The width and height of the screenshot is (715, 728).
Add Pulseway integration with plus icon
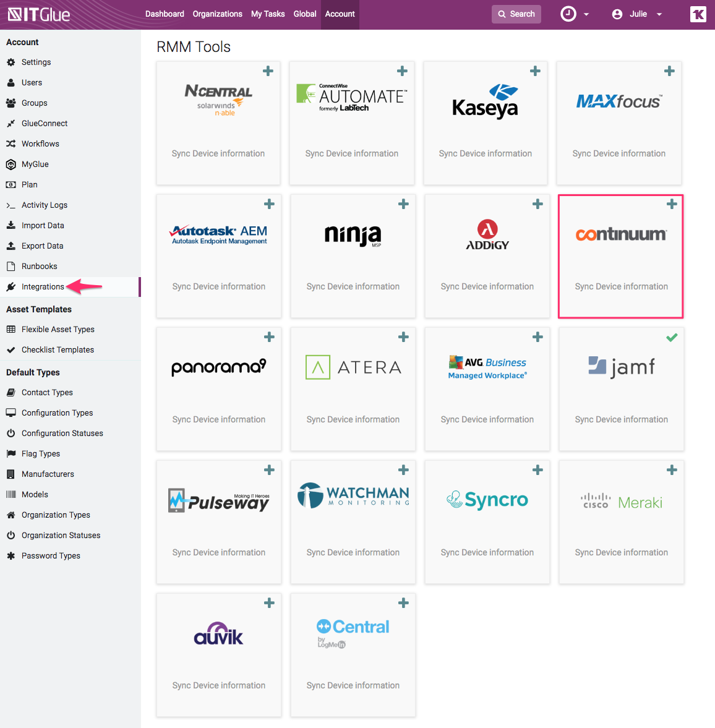click(x=269, y=470)
